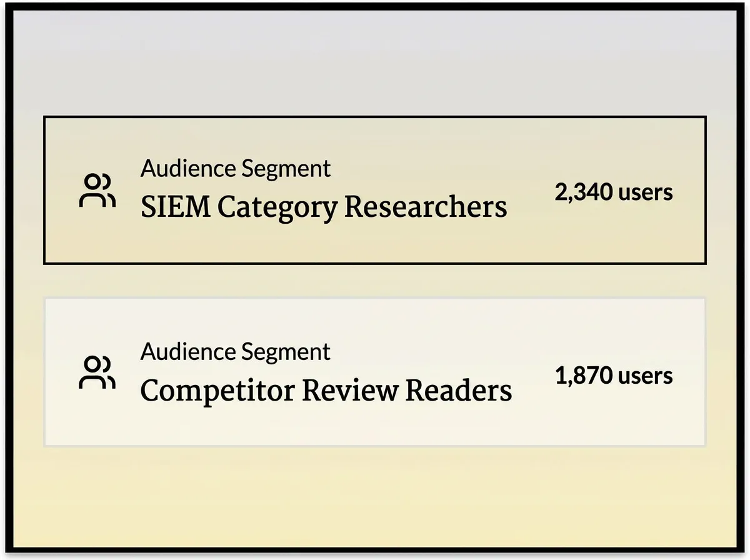
Task: Select the SIEM Category Researchers segment card
Action: click(x=375, y=190)
